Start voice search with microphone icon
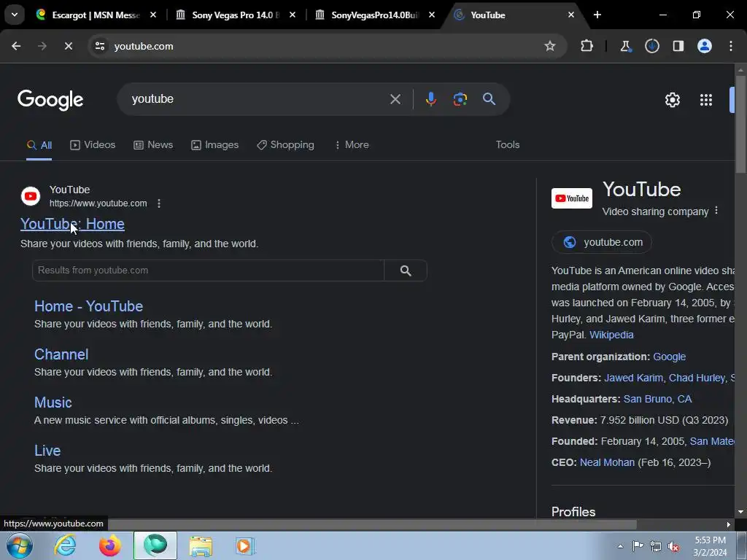Viewport: 747px width, 560px height. click(x=430, y=99)
